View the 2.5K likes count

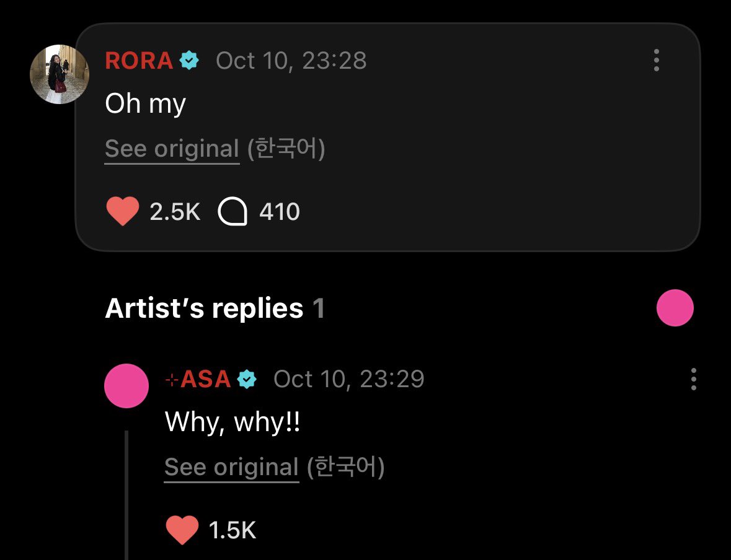pyautogui.click(x=175, y=211)
